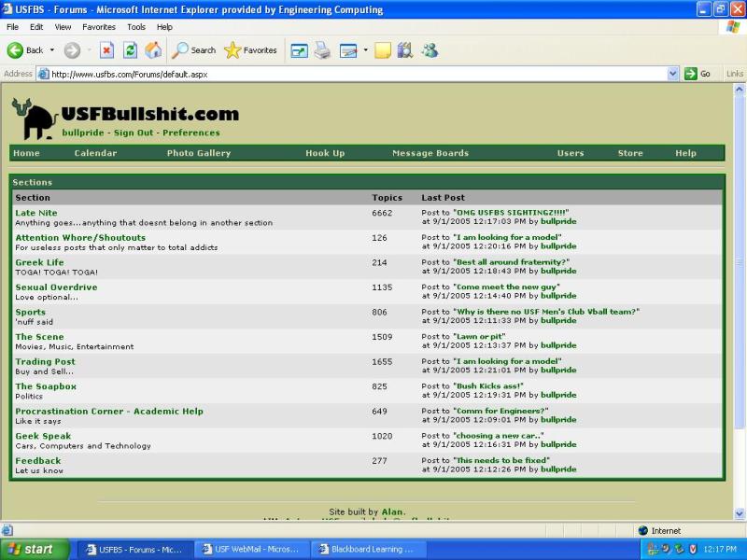Expand the address bar dropdown list

(672, 74)
